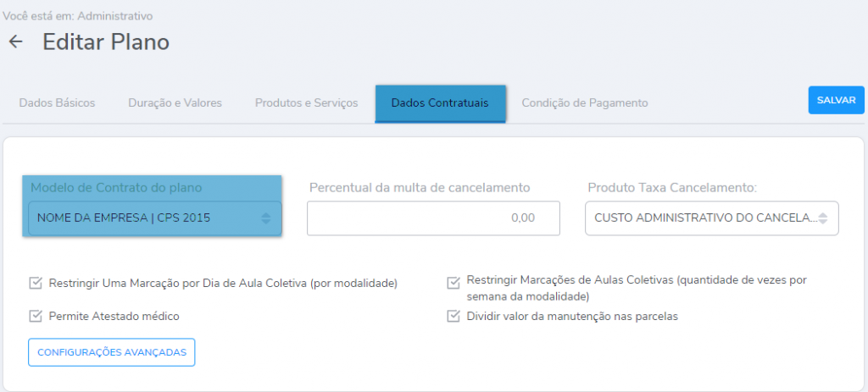Go to the Produtos e Serviços tab
The height and width of the screenshot is (392, 868).
coord(306,102)
